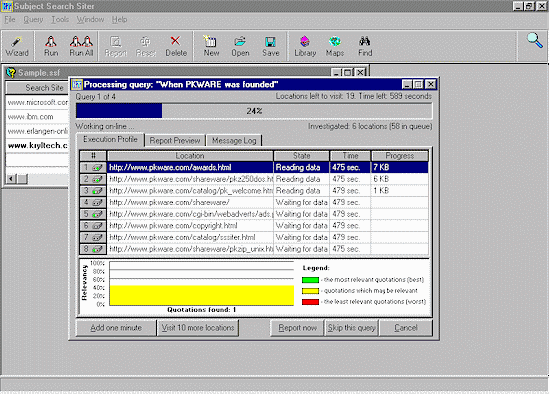This screenshot has height=394, width=550.
Task: Switch to the Execution Profile tab
Action: point(110,139)
